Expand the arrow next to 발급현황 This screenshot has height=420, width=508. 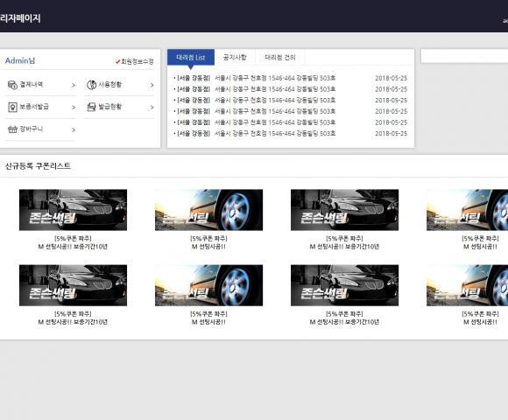click(x=152, y=107)
